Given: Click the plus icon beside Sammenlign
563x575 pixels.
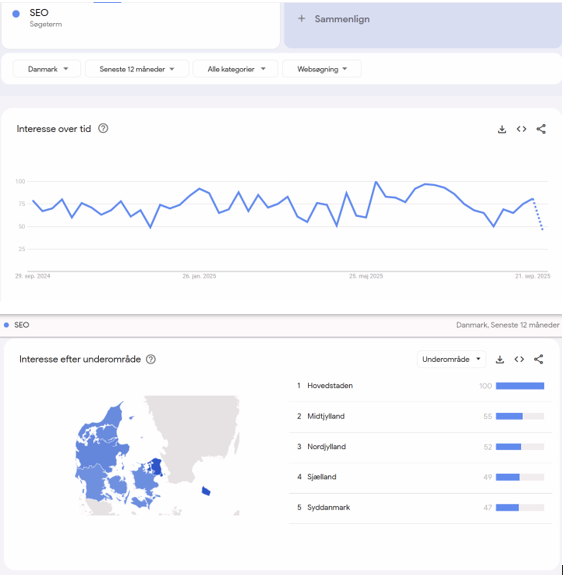Looking at the screenshot, I should [x=301, y=19].
